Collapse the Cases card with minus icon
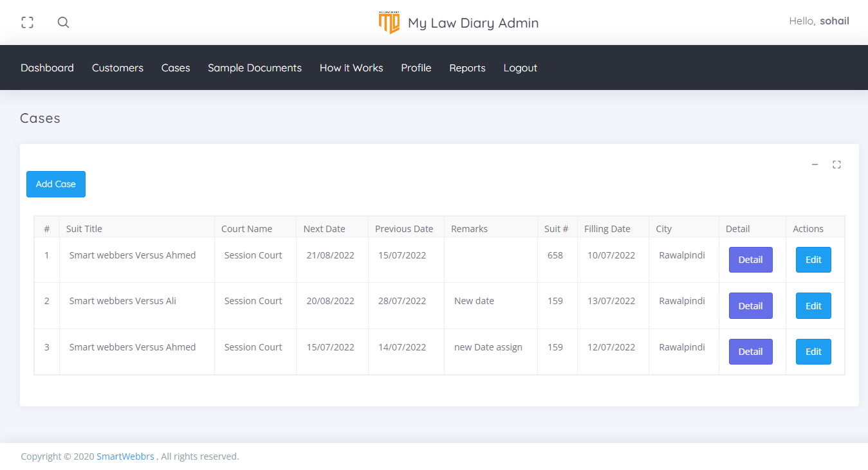This screenshot has width=868, height=470. pos(815,165)
